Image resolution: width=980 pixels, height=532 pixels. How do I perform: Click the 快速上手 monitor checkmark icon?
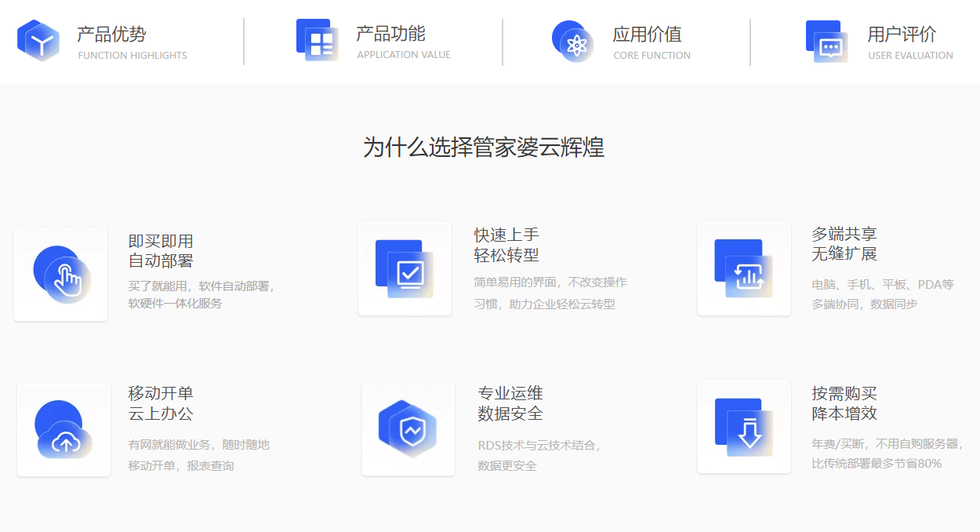click(405, 268)
